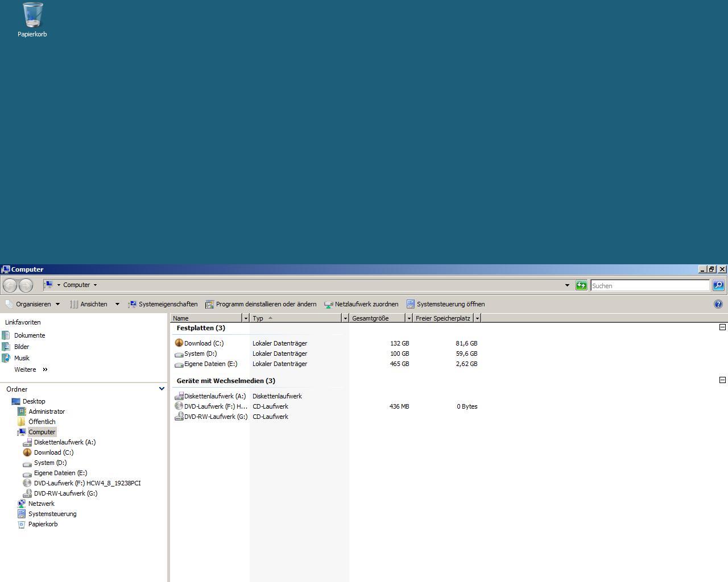The height and width of the screenshot is (582, 728).
Task: Collapse the Geräte mit Wechselmedien group
Action: coord(722,380)
